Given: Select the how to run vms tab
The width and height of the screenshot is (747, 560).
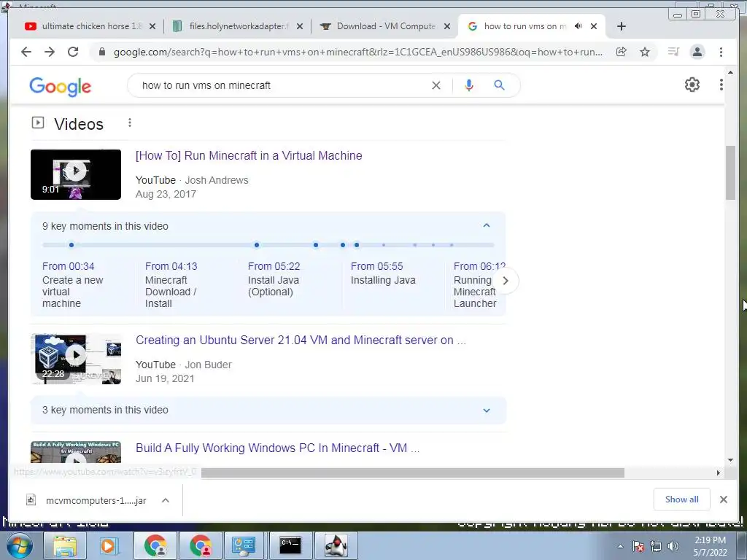Looking at the screenshot, I should (x=524, y=26).
